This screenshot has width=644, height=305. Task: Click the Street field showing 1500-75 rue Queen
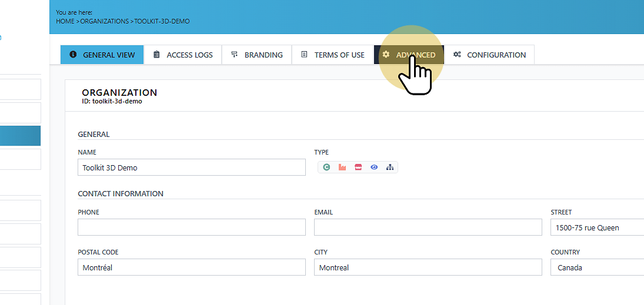coord(597,227)
